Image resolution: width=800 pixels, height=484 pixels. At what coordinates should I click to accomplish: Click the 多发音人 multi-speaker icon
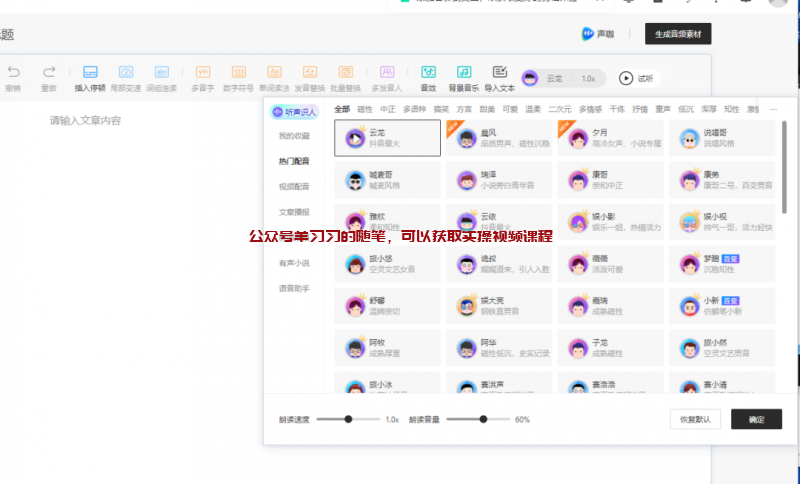[x=386, y=73]
